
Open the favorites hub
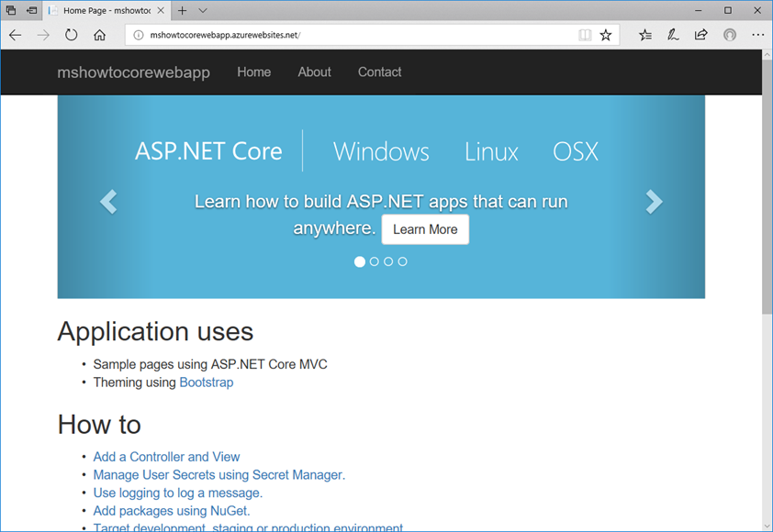click(645, 35)
